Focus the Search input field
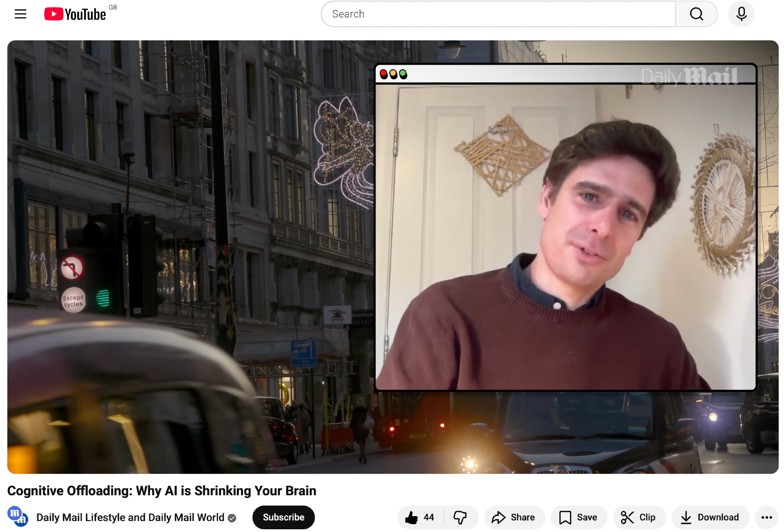Screen dimensions: 784x532 [498, 14]
